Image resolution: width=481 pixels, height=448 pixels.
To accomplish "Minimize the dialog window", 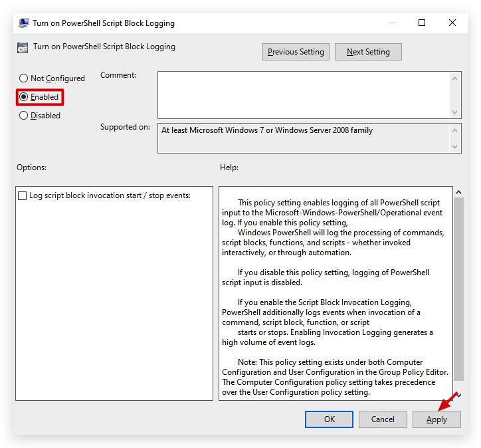I will coord(392,23).
